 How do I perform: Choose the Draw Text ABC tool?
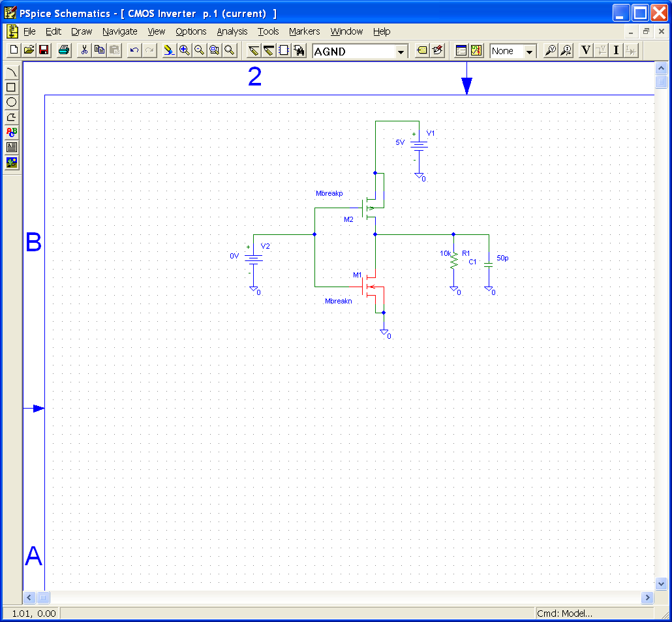tap(11, 132)
